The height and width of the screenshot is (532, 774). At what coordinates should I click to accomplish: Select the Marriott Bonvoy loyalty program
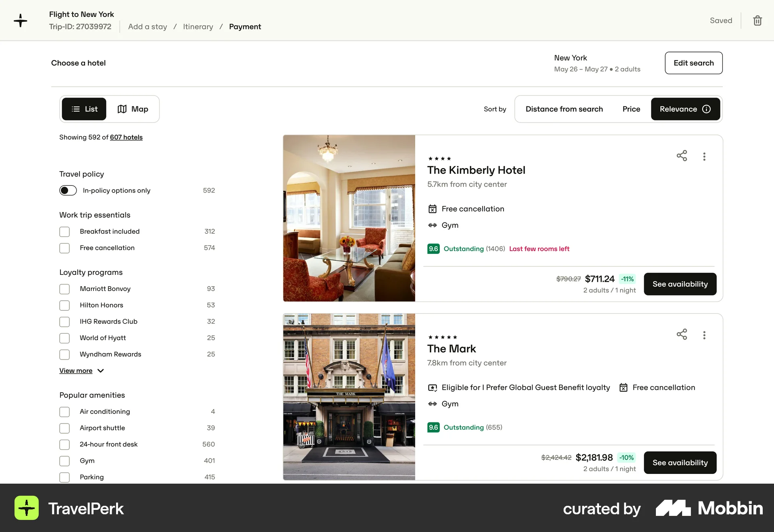click(64, 289)
